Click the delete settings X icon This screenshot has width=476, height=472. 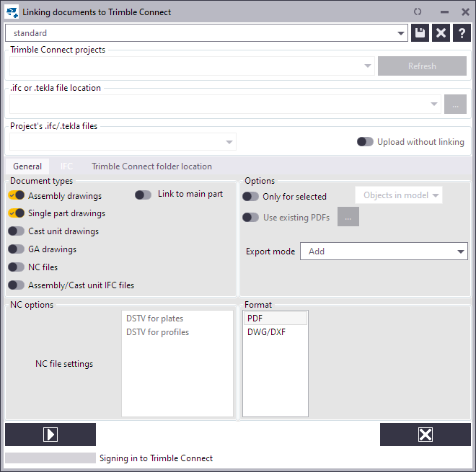[x=441, y=32]
